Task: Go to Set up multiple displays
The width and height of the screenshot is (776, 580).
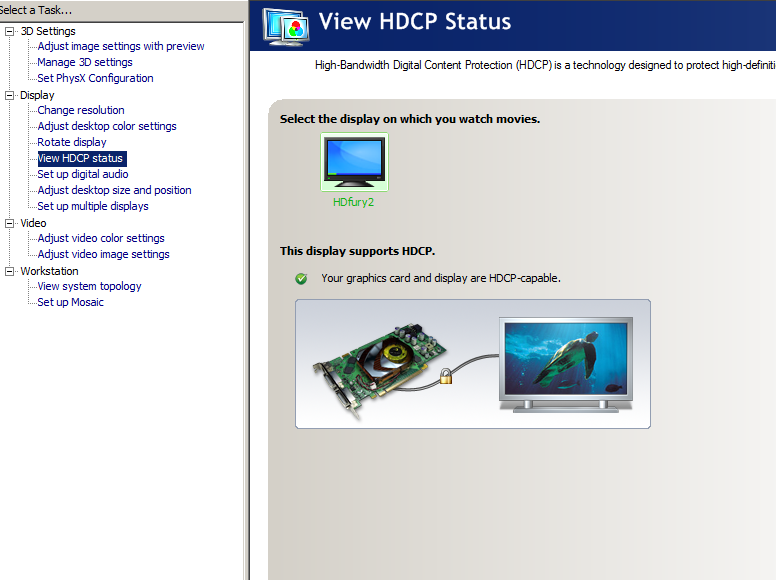Action: pos(93,206)
